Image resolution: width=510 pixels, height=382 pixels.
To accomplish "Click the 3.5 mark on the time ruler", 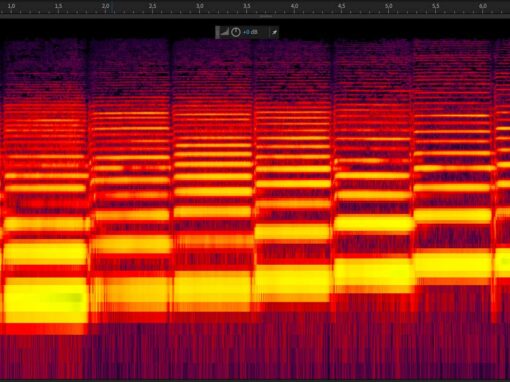I will [247, 6].
